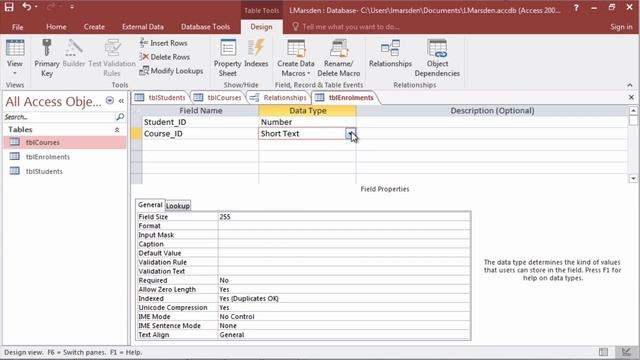
Task: Click Rename/Delete Macro
Action: [x=339, y=58]
